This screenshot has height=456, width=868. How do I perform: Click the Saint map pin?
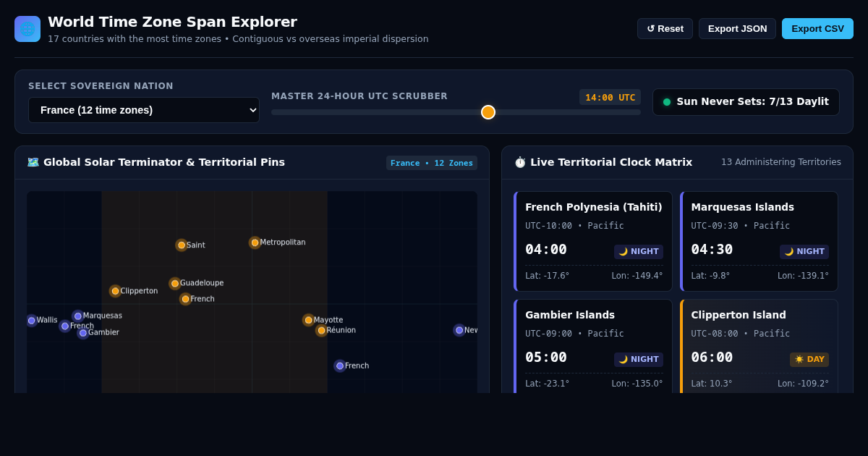coord(182,245)
